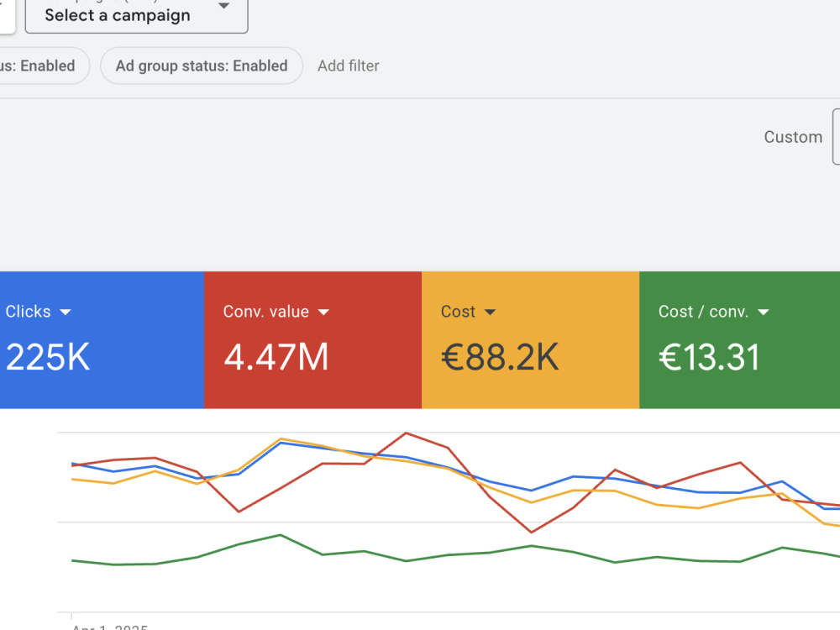Expand the Cost metric dropdown arrow

pos(491,312)
